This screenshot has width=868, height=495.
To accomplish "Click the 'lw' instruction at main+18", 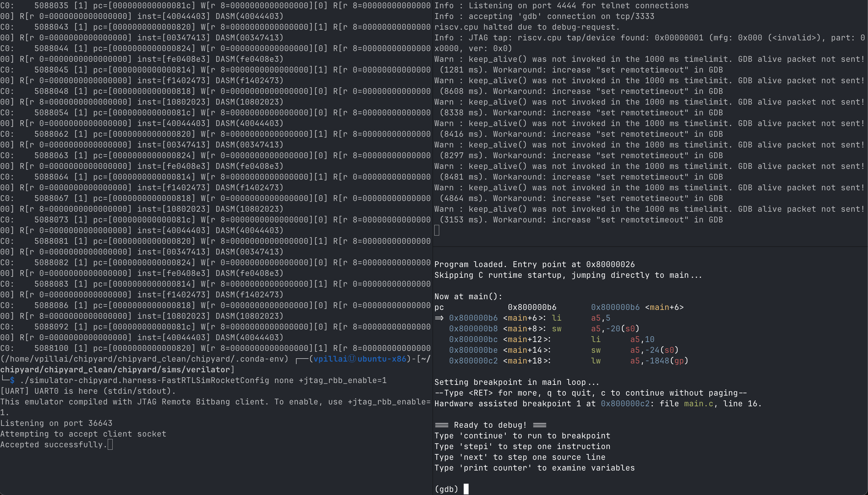I will [596, 361].
